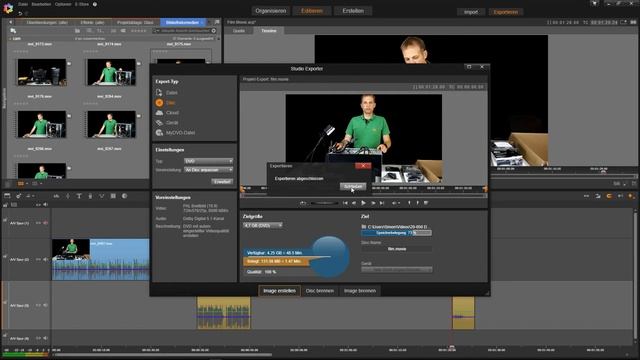Click the undo arrow icon
The width and height of the screenshot is (640, 360).
click(20, 13)
